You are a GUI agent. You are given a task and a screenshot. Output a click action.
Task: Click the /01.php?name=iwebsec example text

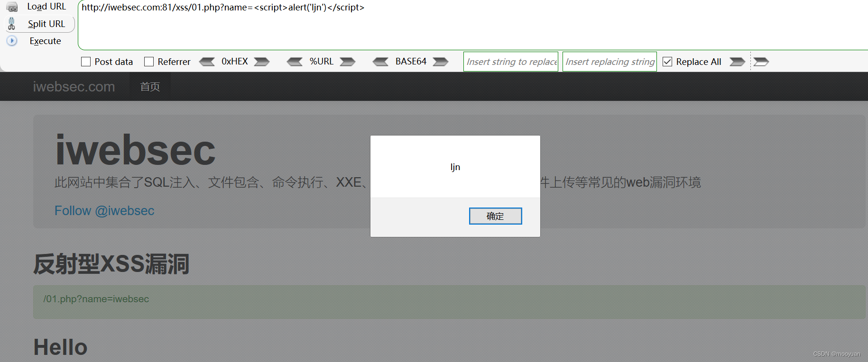click(x=96, y=299)
